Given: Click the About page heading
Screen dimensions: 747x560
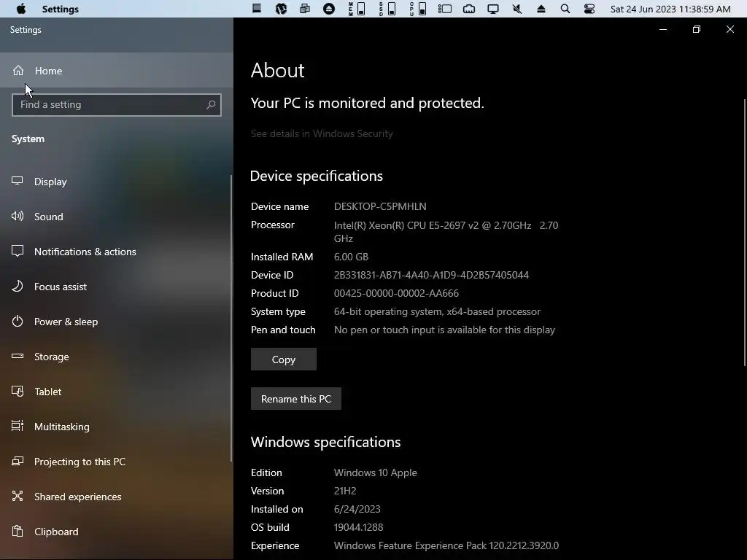Looking at the screenshot, I should tap(277, 71).
